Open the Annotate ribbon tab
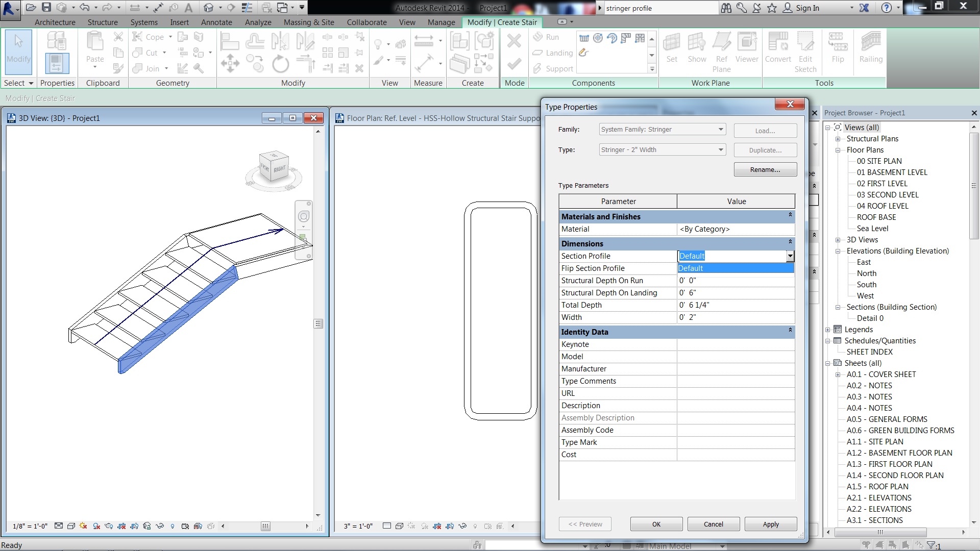Viewport: 980px width, 551px height. [216, 22]
